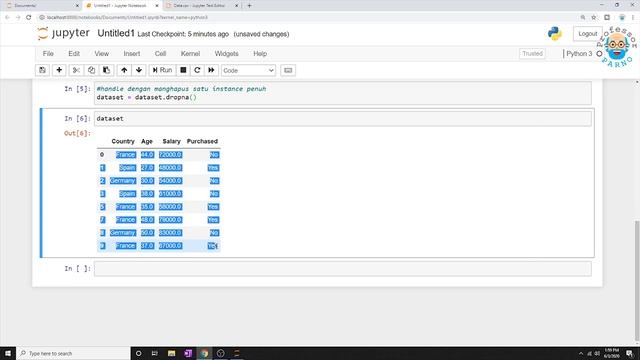Save notebook with the floppy disk icon
Image resolution: width=640 pixels, height=360 pixels.
coord(42,70)
